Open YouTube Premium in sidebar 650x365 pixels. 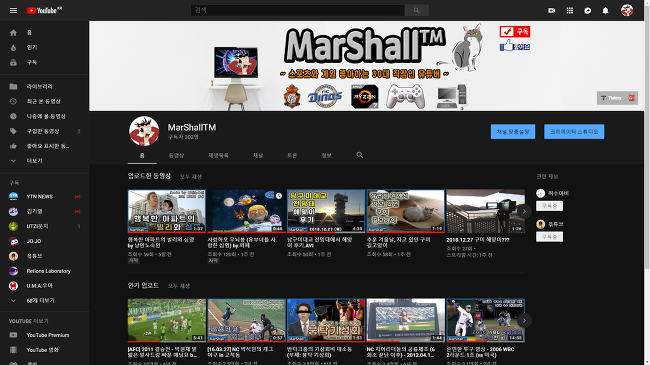pos(44,335)
